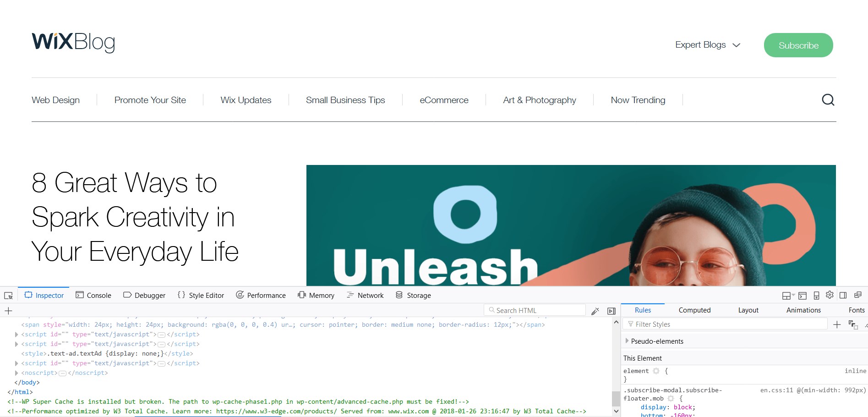Switch to the Layout sidebar tab
The width and height of the screenshot is (868, 417).
tap(748, 310)
